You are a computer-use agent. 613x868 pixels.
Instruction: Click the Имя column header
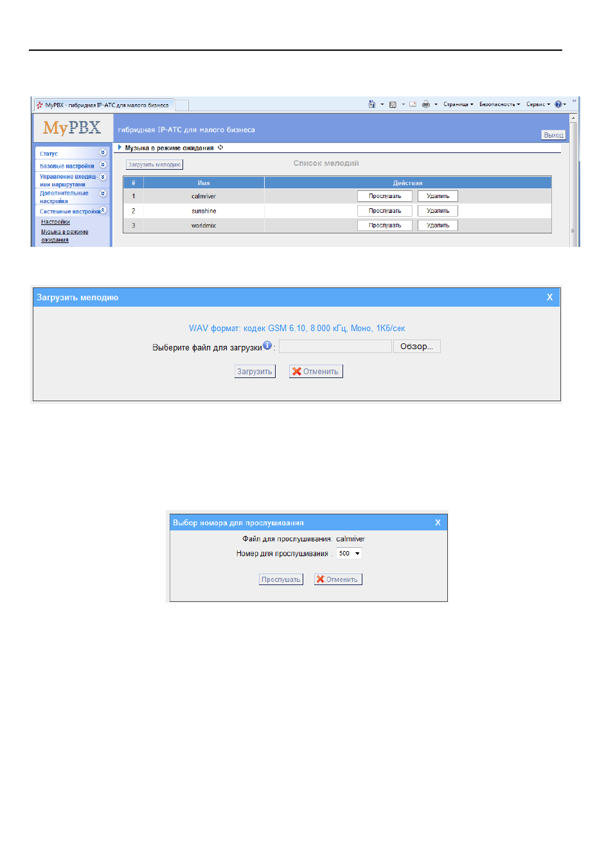coord(204,183)
